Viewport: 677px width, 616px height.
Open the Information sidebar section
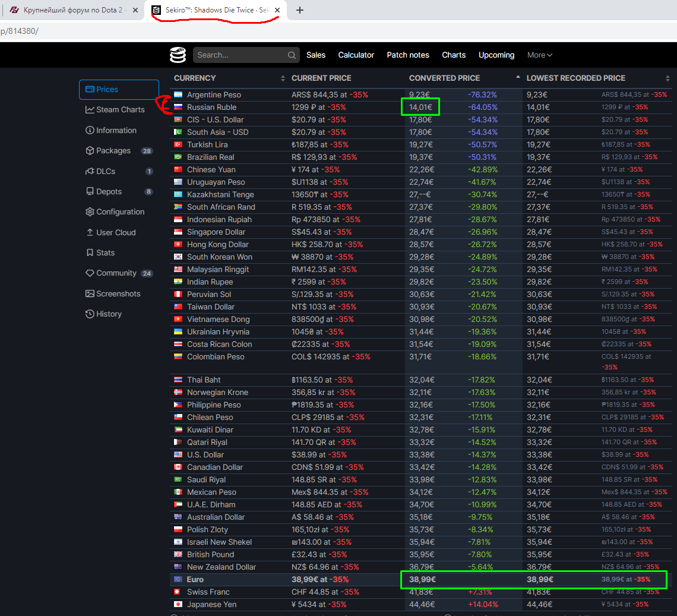[x=116, y=130]
